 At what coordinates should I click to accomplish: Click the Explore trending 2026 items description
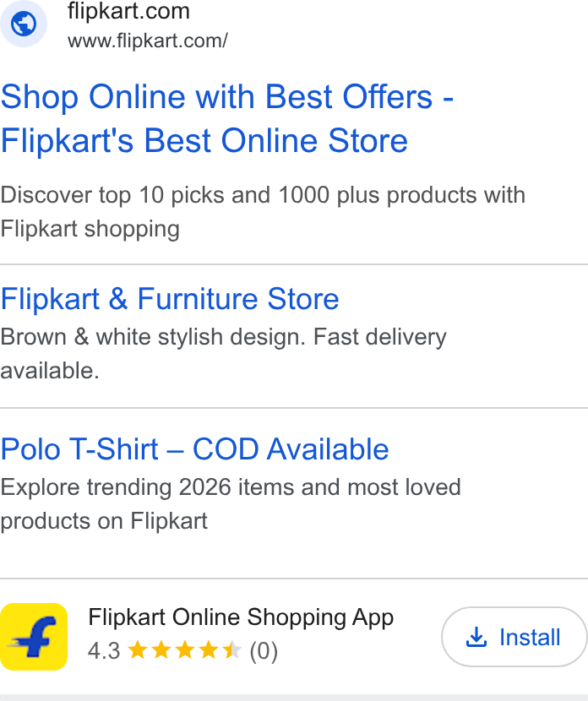(231, 504)
